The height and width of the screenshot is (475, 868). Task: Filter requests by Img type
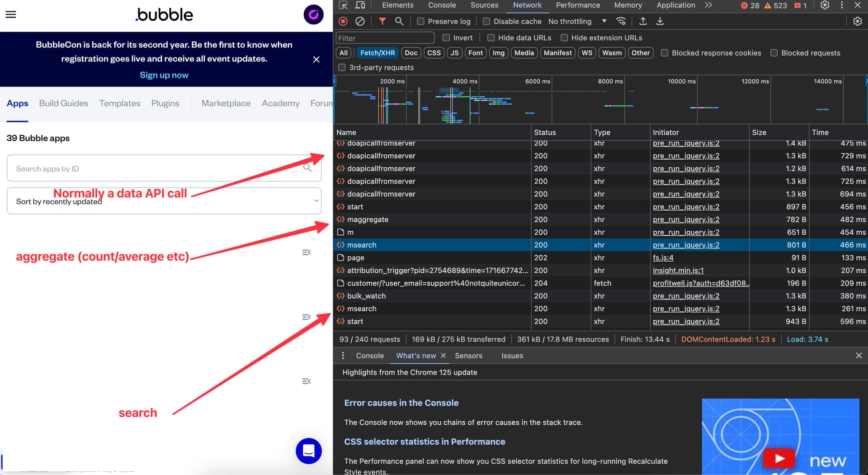[x=499, y=53]
